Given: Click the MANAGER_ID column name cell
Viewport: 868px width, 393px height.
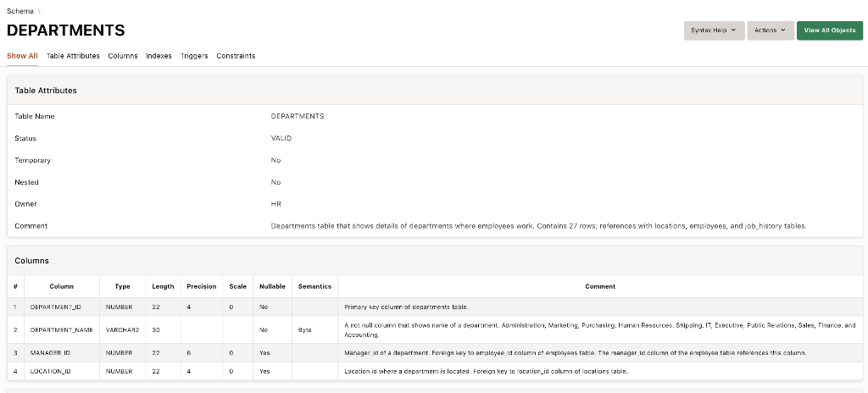Looking at the screenshot, I should click(x=61, y=353).
